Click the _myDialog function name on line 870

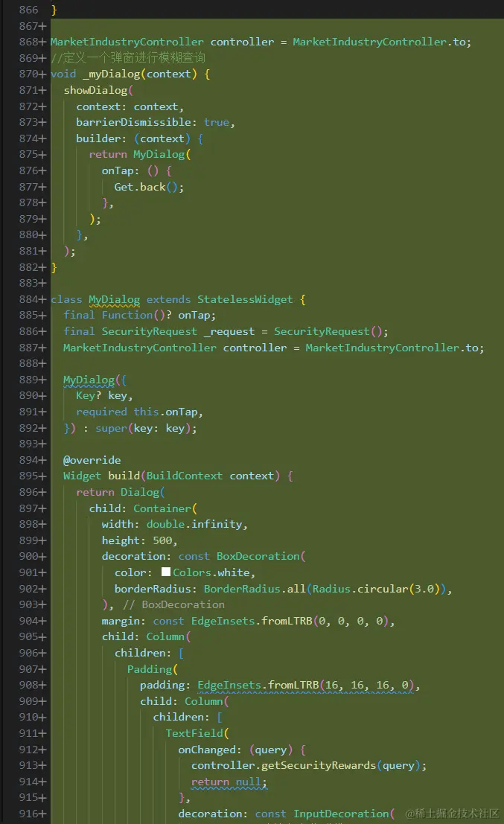tap(112, 74)
